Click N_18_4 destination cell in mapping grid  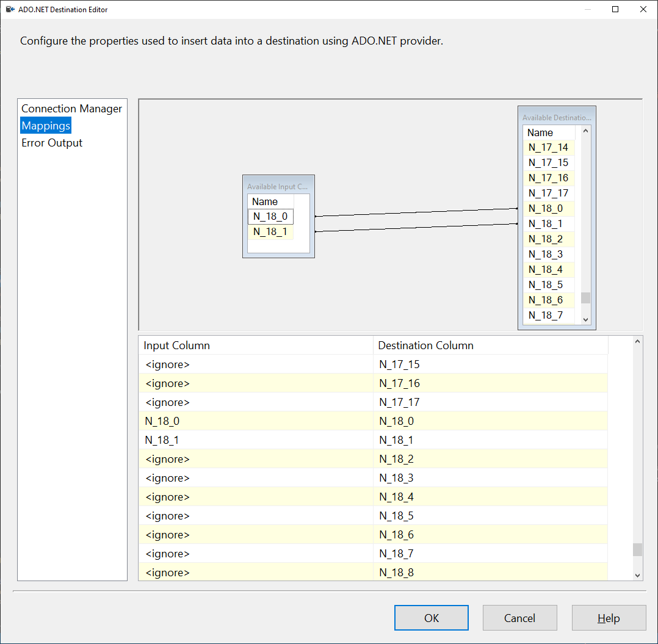[x=491, y=497]
